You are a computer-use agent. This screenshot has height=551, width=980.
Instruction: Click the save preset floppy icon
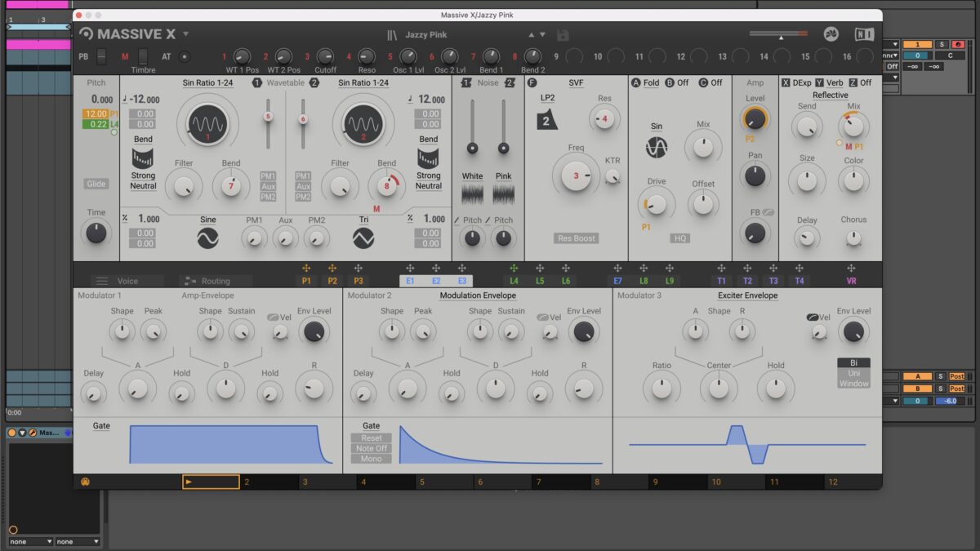(x=563, y=35)
